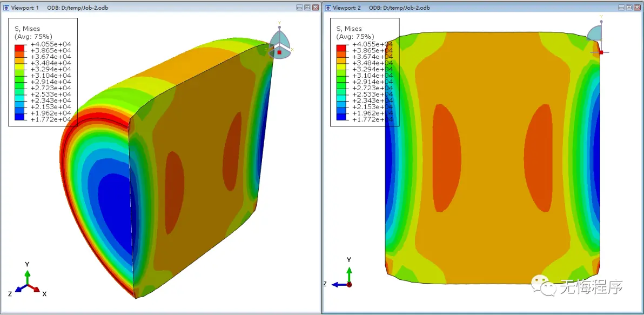
Task: Click the Viewport 1 window icon
Action: tap(6, 8)
